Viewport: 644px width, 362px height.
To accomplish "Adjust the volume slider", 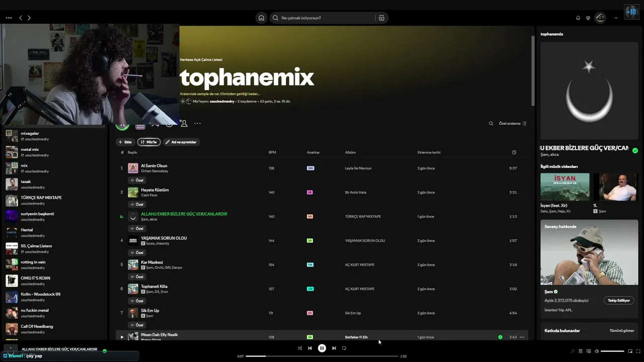I will (x=612, y=351).
